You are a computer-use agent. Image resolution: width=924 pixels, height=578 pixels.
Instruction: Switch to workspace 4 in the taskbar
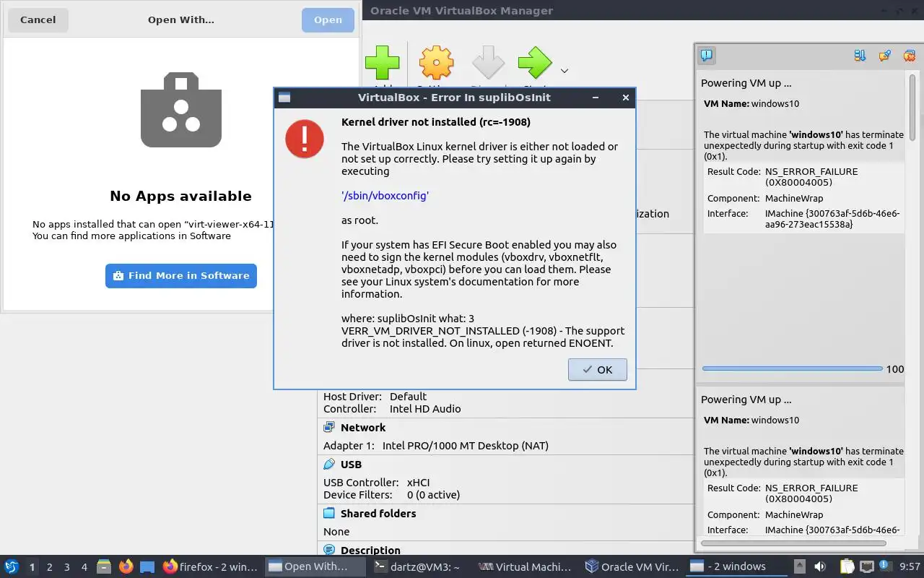pos(84,567)
